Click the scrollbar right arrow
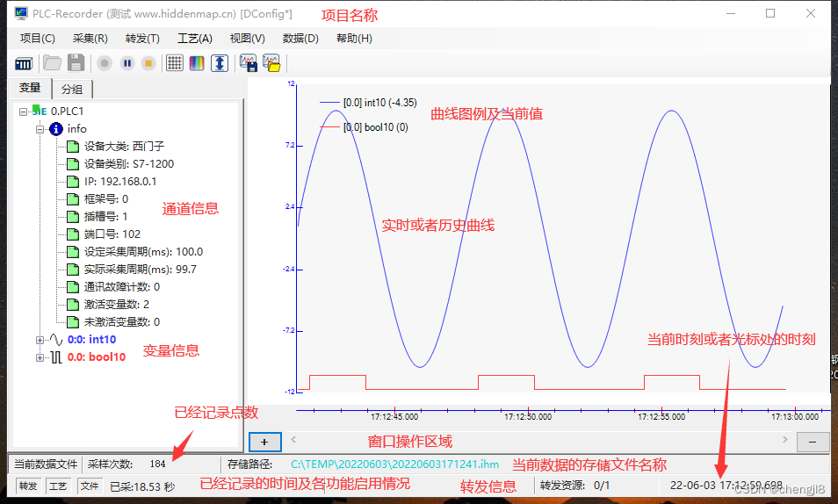Screen dimensions: 838x504 point(784,439)
